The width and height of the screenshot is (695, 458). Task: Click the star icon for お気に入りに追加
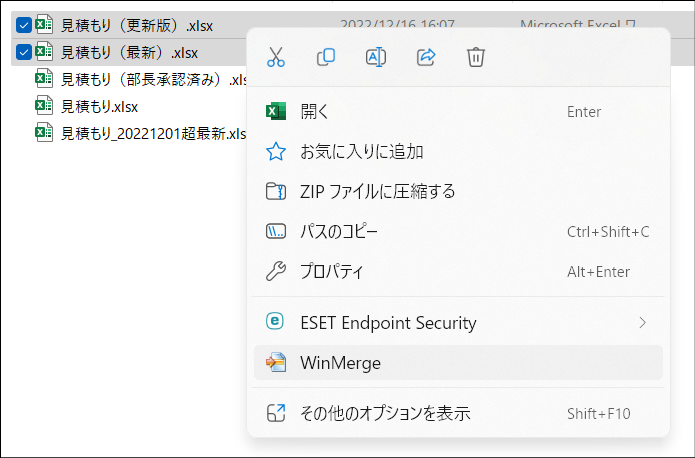pyautogui.click(x=276, y=152)
